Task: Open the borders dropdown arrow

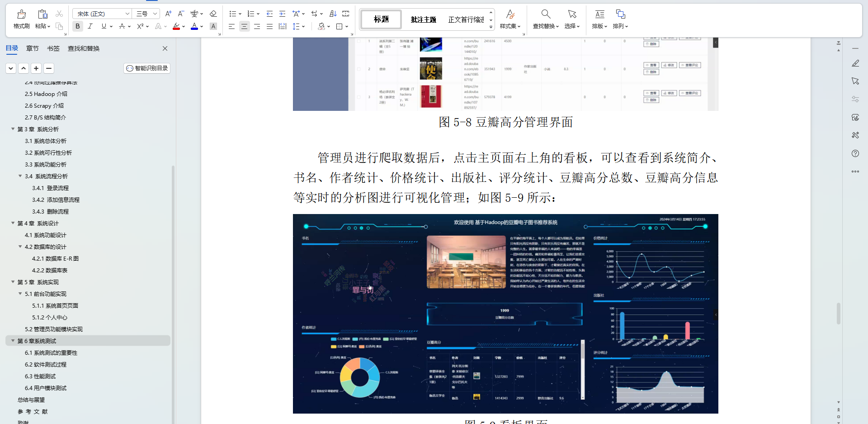Action: coord(347,27)
